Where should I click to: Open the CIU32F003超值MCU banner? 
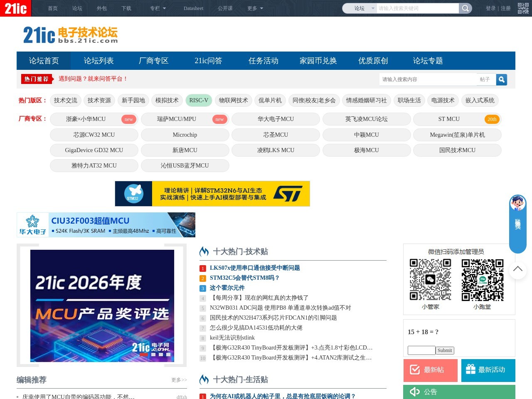pyautogui.click(x=106, y=225)
